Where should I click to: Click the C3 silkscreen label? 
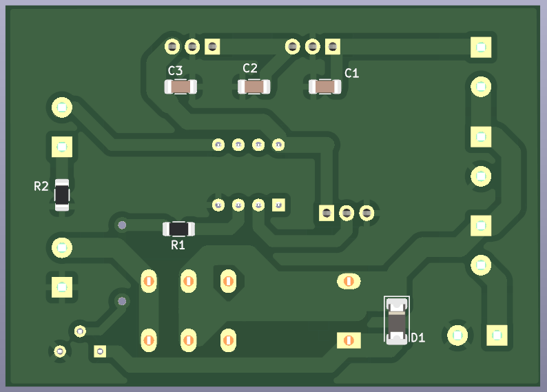click(x=175, y=70)
